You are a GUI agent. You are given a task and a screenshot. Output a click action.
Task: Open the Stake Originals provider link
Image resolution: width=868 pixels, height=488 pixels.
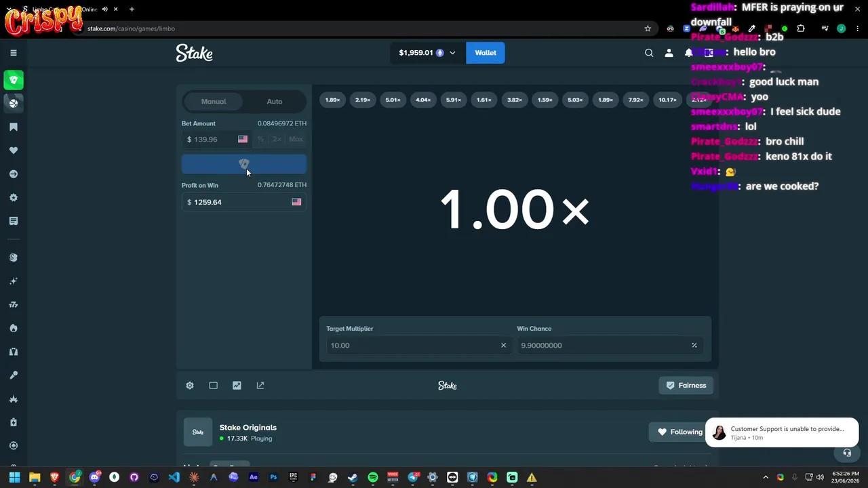click(x=248, y=428)
